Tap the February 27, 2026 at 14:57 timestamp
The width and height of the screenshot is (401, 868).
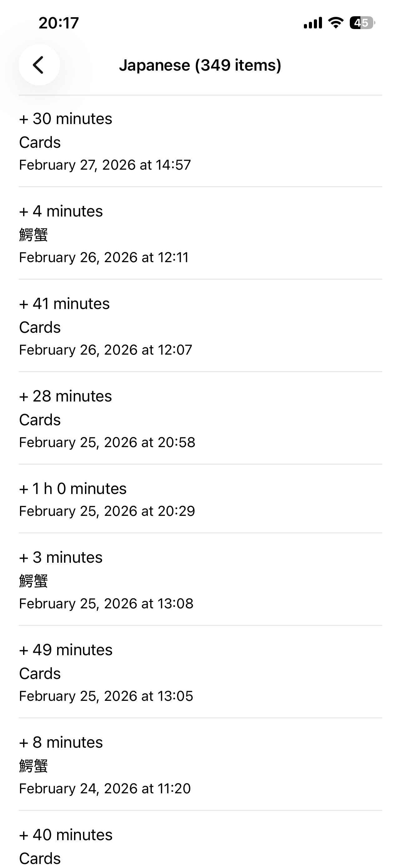[105, 165]
